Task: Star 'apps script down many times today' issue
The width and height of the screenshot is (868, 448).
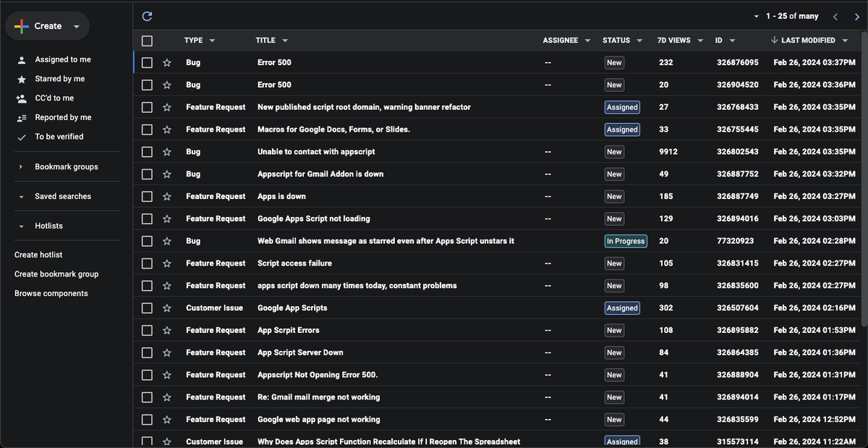Action: tap(167, 286)
